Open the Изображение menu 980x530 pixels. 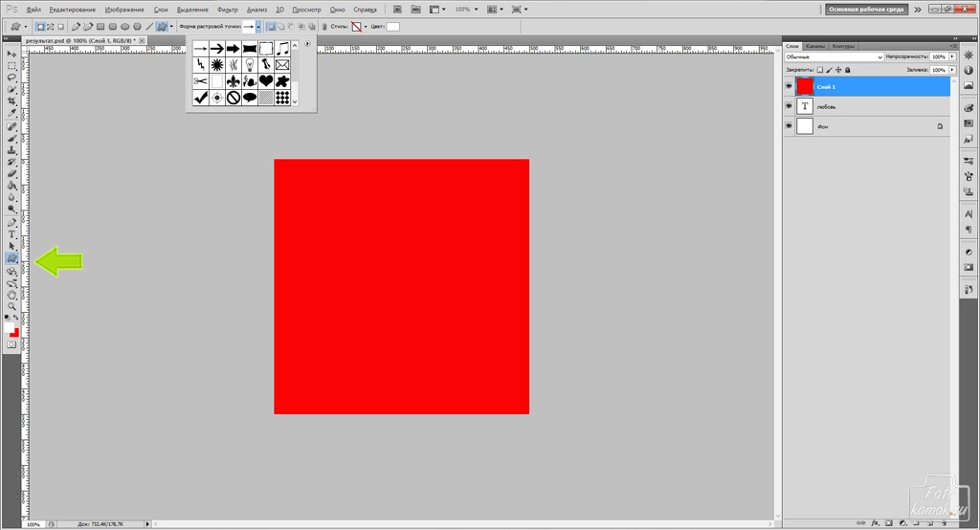[124, 10]
